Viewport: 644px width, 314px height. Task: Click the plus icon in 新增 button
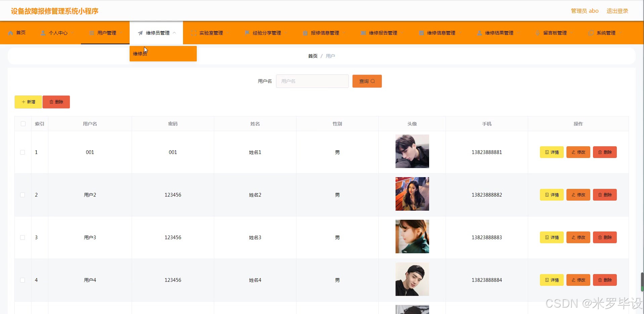click(x=24, y=102)
